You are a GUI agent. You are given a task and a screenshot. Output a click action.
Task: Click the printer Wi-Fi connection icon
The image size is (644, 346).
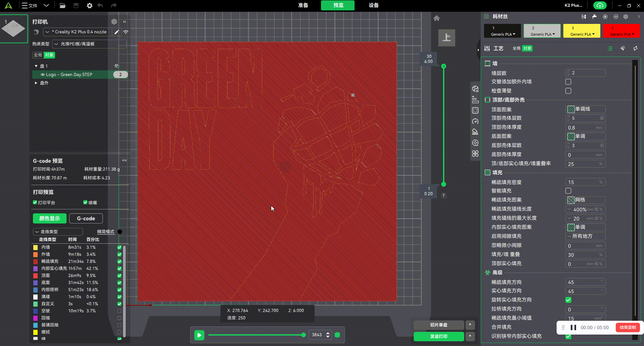pos(126,32)
